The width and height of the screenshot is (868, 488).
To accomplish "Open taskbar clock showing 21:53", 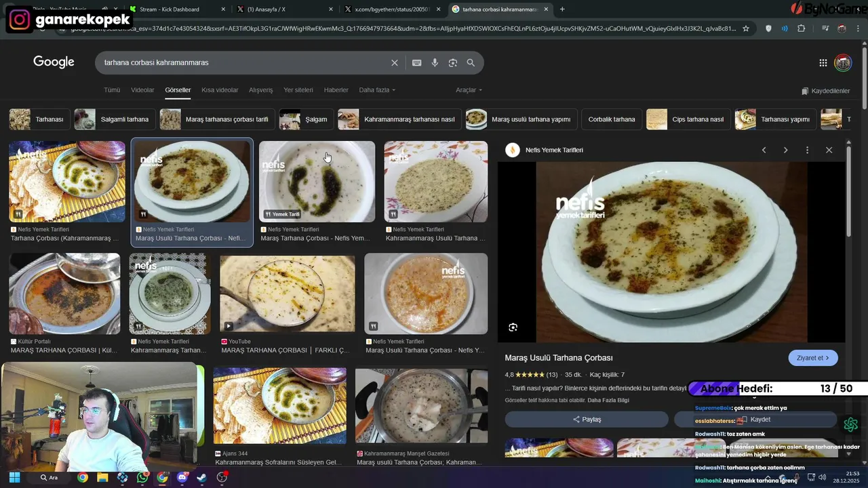I will click(x=847, y=477).
